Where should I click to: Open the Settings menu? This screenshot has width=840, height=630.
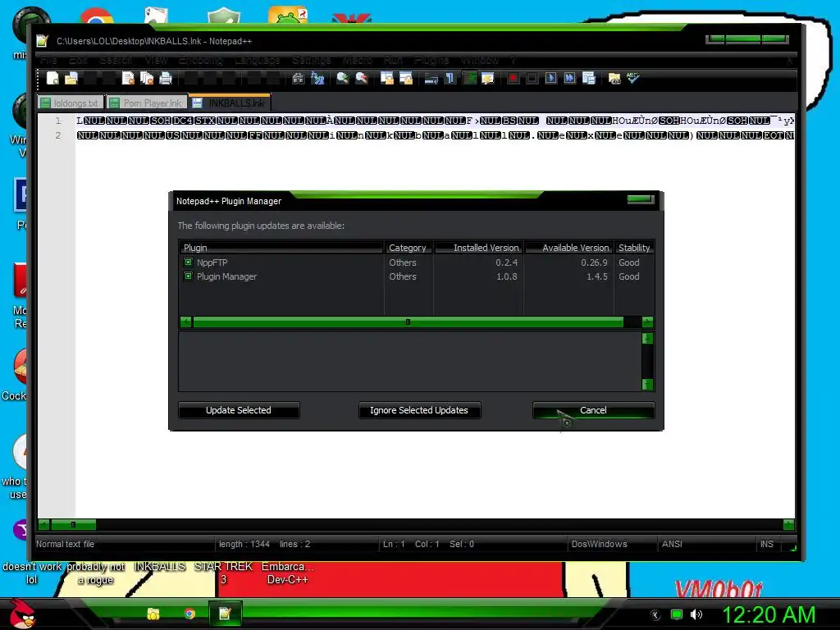(311, 60)
